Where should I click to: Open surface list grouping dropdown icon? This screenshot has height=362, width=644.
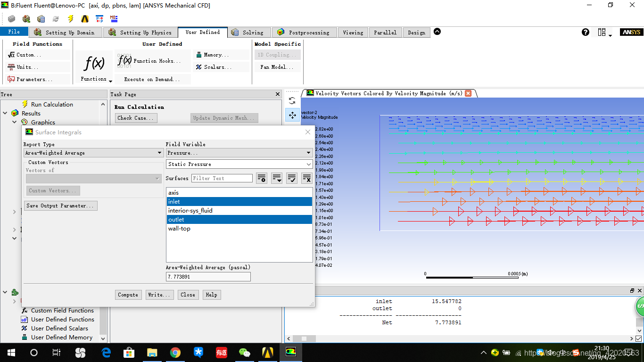(277, 178)
